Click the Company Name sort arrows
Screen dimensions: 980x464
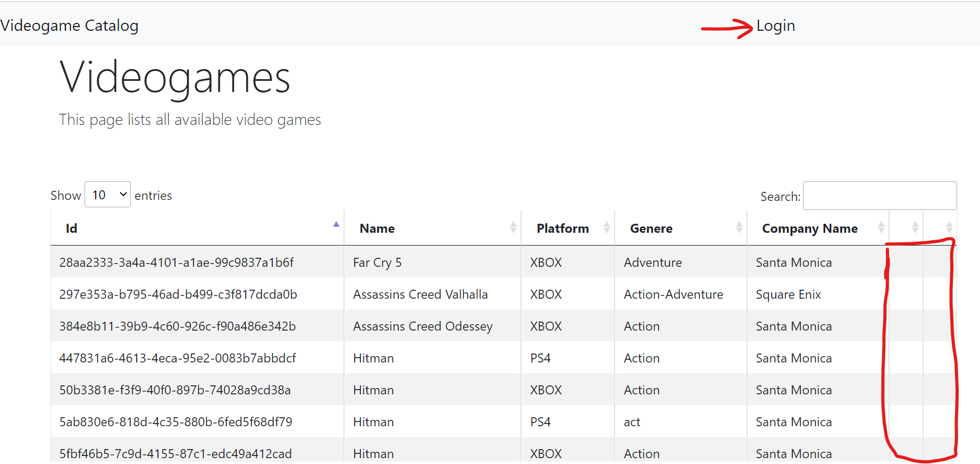point(881,227)
